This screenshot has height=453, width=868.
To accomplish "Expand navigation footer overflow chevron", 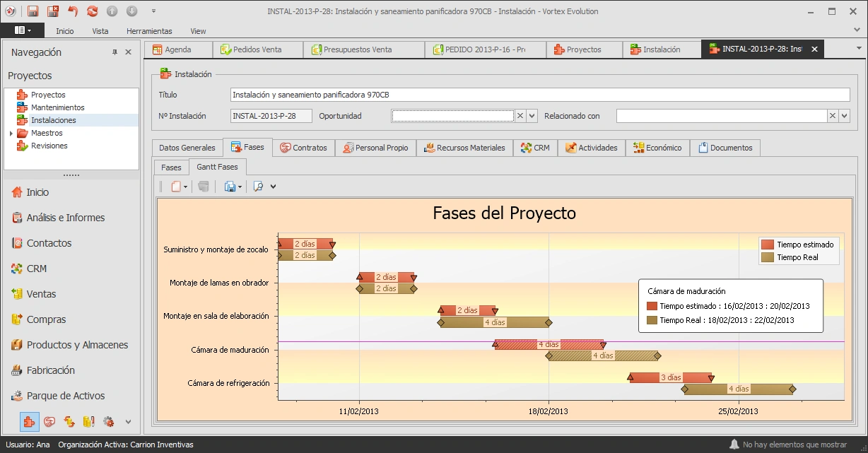I will [x=128, y=422].
